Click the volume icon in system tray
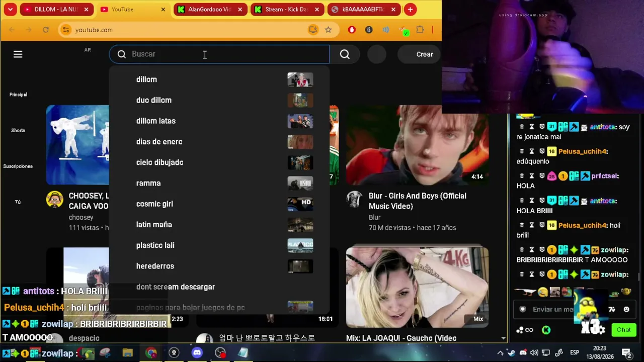 [x=534, y=353]
